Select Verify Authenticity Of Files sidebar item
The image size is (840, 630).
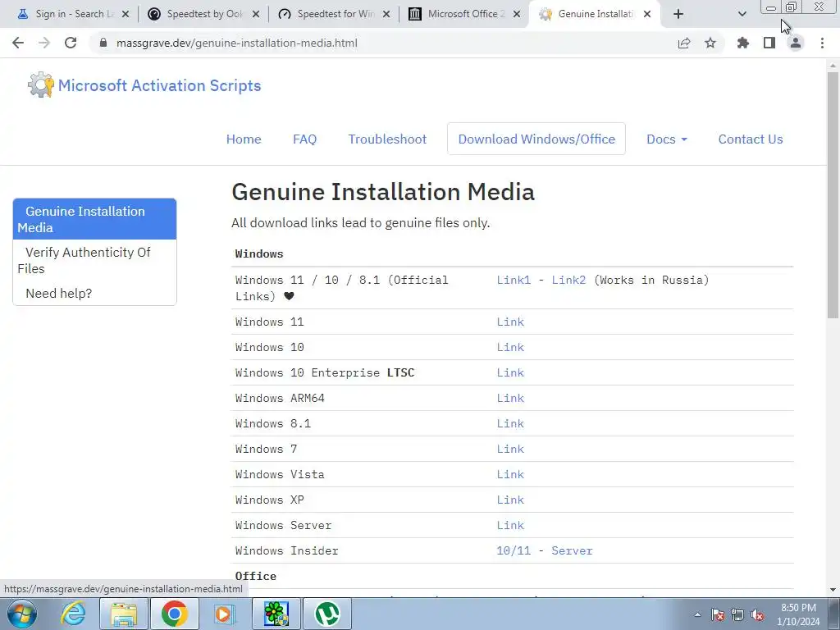(x=94, y=260)
